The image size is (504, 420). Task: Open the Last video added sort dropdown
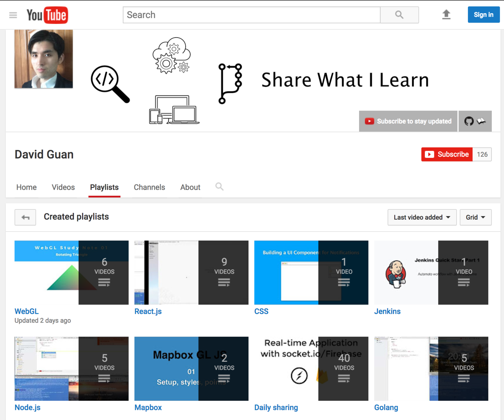[422, 217]
